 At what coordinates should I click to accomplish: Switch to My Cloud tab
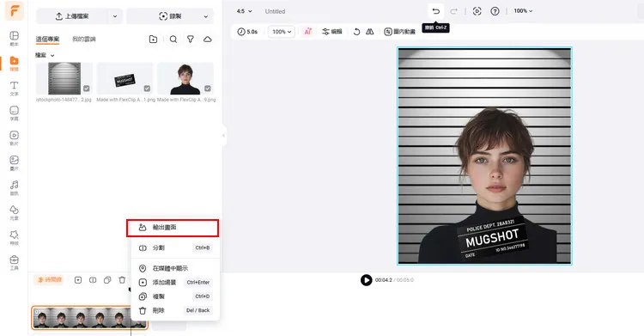(x=84, y=39)
